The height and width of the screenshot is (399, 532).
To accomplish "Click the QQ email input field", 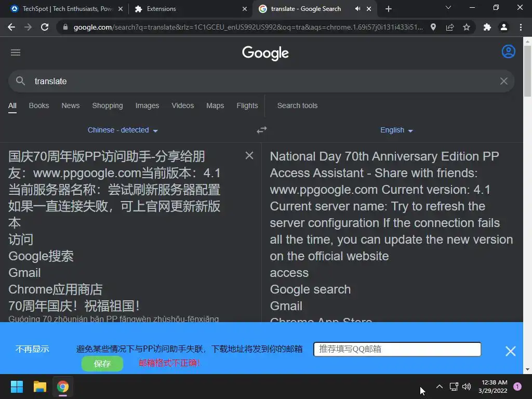I will click(x=397, y=349).
